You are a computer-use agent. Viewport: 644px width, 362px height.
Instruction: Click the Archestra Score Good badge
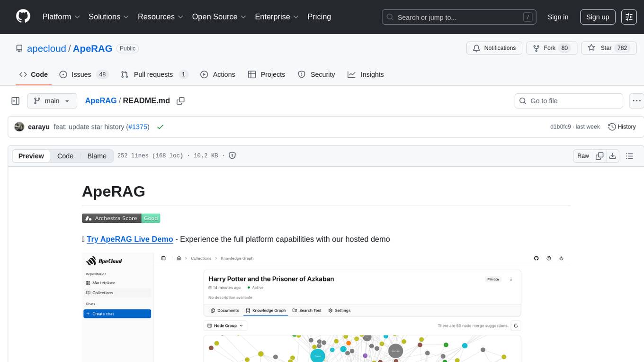[x=121, y=218]
